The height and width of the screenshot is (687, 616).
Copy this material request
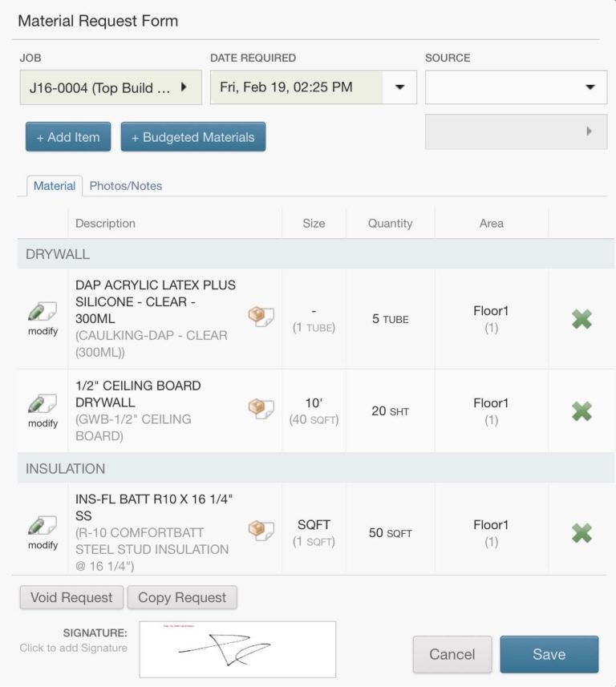point(183,597)
